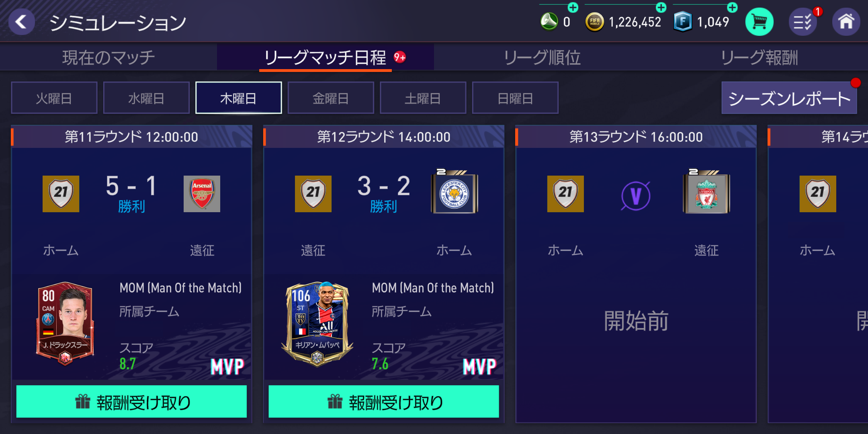Go to the home screen icon

pos(846,22)
